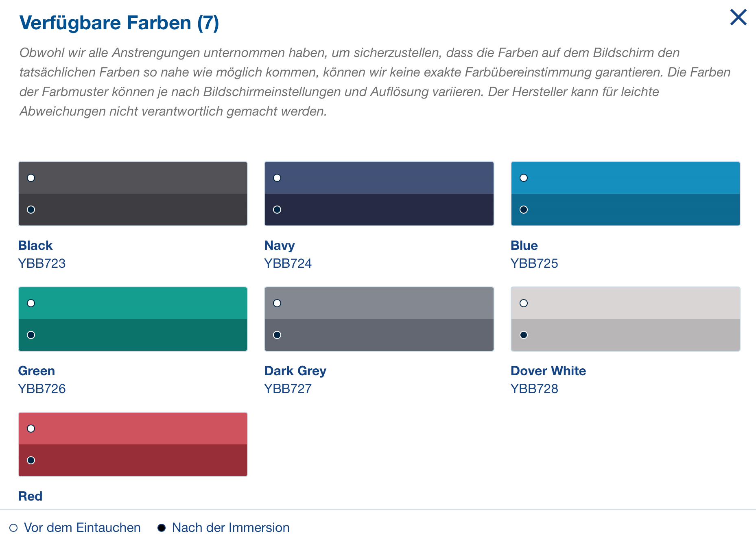The image size is (756, 538).
Task: Pick the Blue swatch lower band
Action: pos(625,210)
